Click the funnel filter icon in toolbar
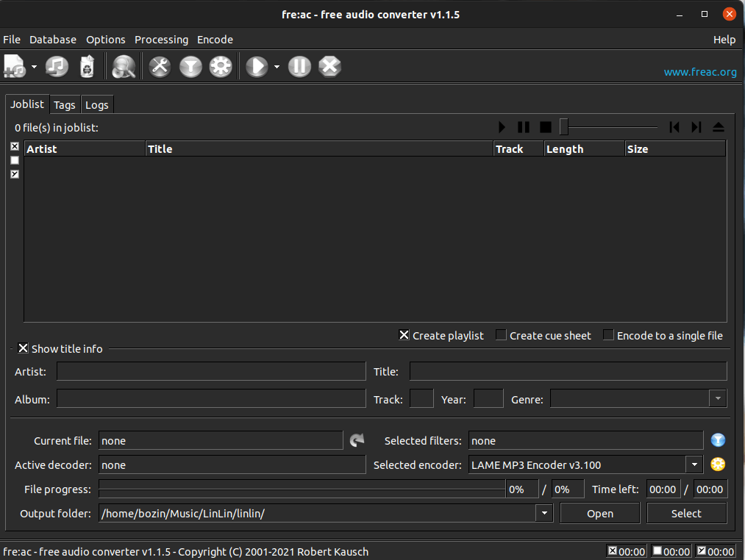745x560 pixels. [x=190, y=67]
